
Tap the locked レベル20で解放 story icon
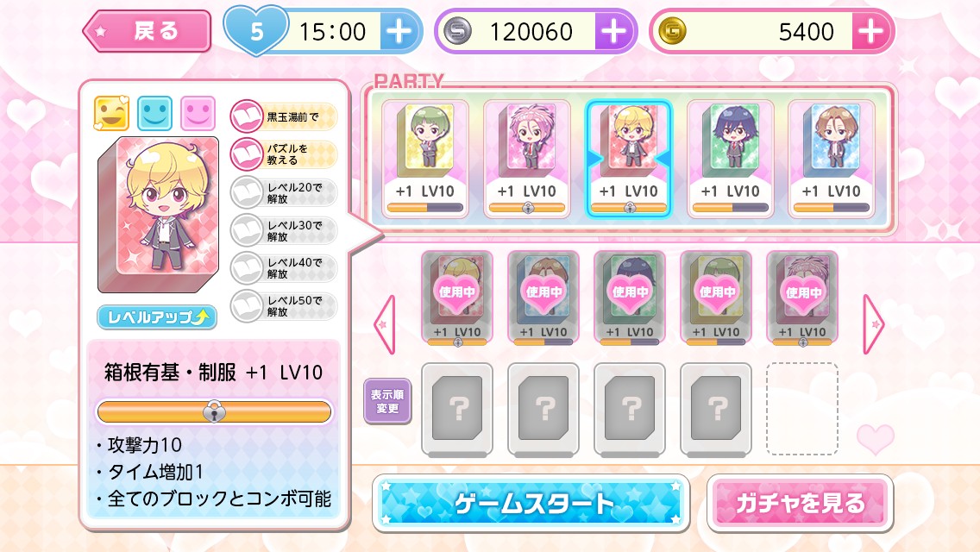pyautogui.click(x=246, y=192)
